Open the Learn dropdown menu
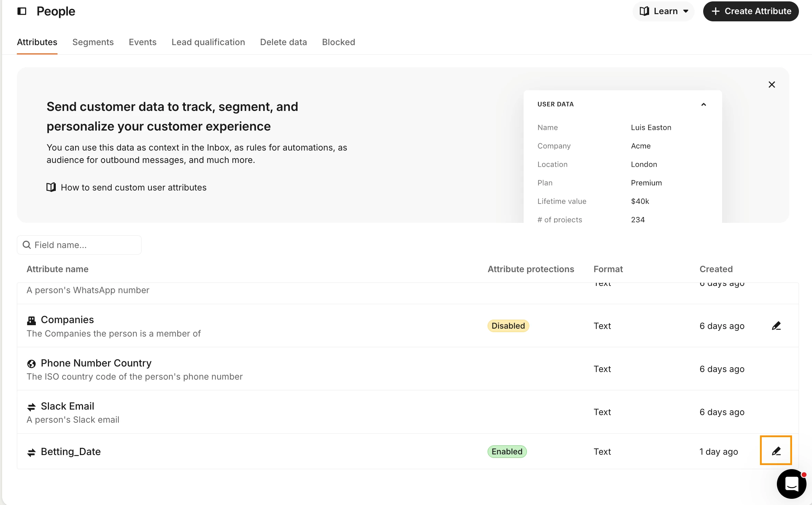The image size is (812, 505). pyautogui.click(x=664, y=11)
